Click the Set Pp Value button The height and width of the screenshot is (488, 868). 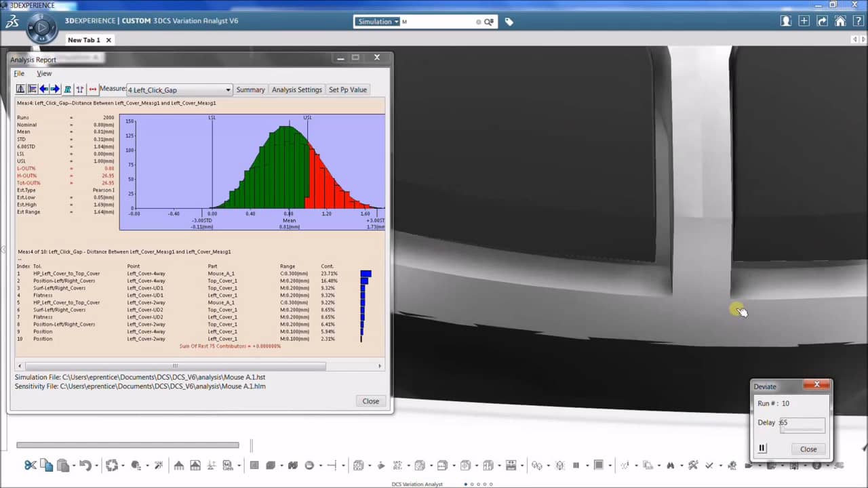pos(347,89)
